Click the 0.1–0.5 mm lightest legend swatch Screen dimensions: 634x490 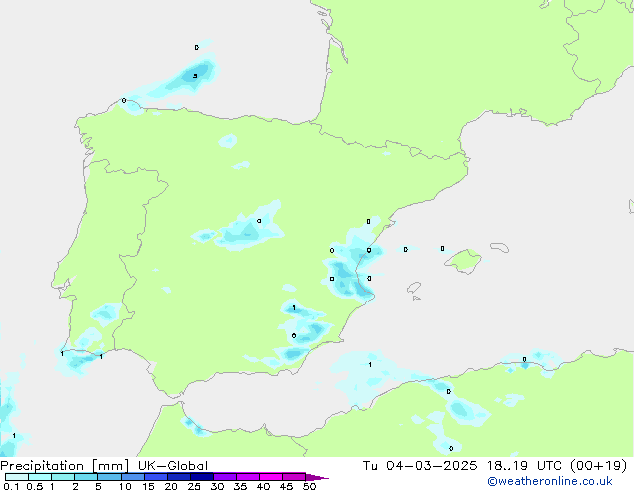pyautogui.click(x=17, y=477)
